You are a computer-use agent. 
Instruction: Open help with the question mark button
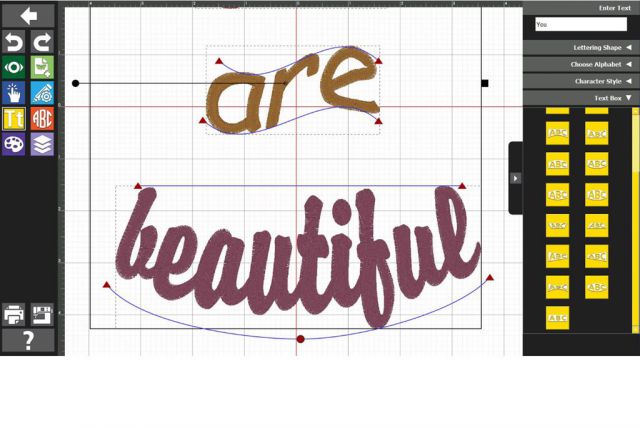28,341
